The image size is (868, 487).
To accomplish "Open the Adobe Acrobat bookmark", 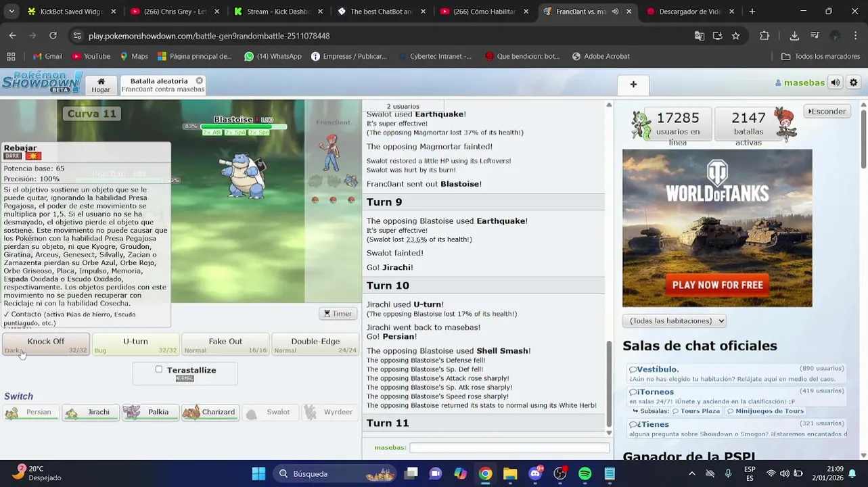I will click(601, 56).
